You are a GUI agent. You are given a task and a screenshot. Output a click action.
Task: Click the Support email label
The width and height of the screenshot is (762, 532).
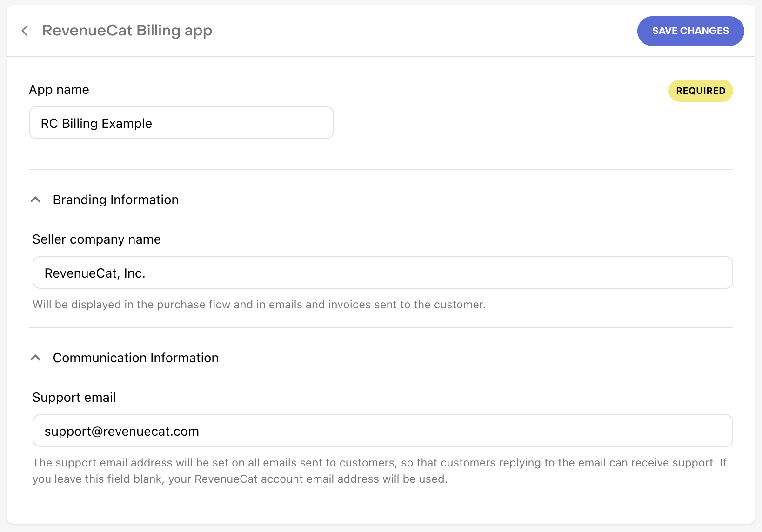[x=74, y=397]
